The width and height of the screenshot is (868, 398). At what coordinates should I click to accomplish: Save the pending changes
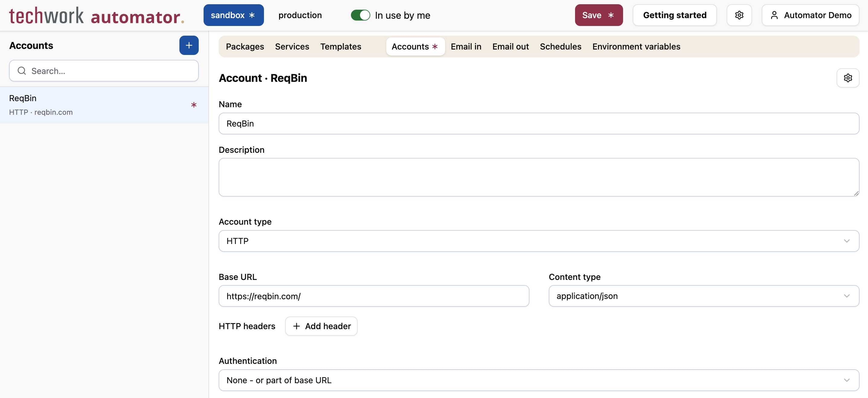pos(598,15)
